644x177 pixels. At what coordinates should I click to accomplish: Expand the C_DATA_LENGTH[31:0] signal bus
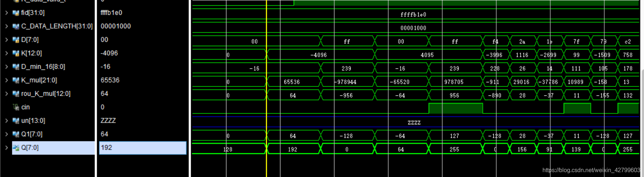click(x=6, y=26)
